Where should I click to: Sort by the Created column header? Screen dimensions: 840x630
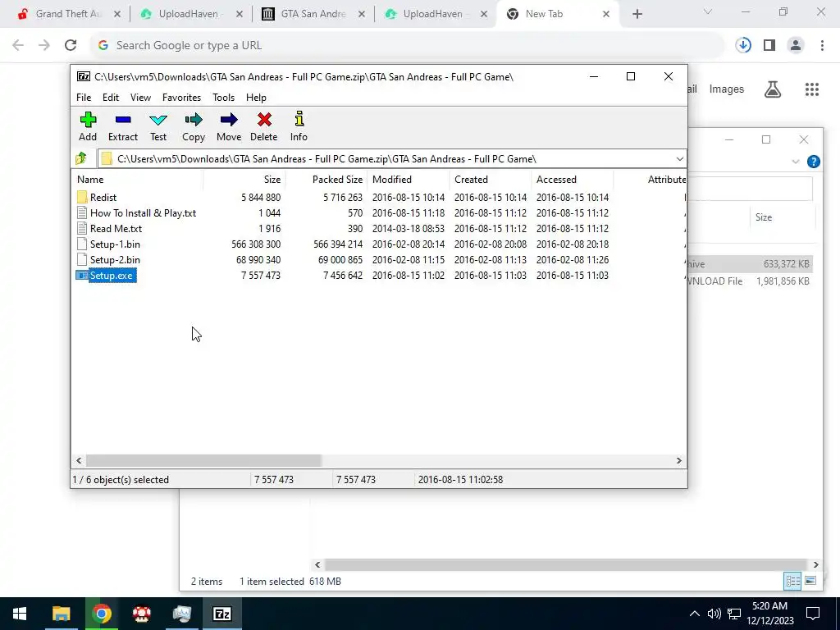491,180
